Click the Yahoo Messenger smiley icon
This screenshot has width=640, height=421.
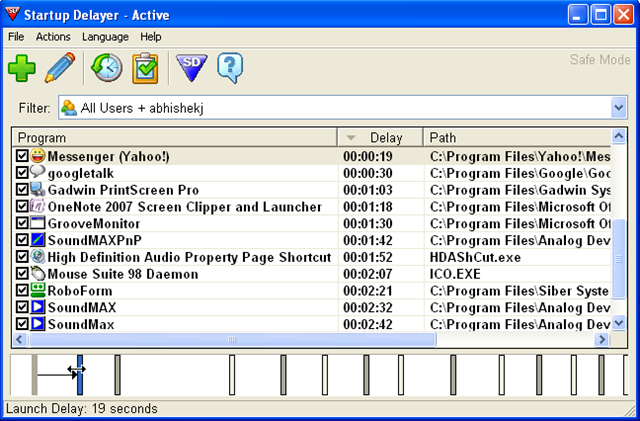point(38,156)
